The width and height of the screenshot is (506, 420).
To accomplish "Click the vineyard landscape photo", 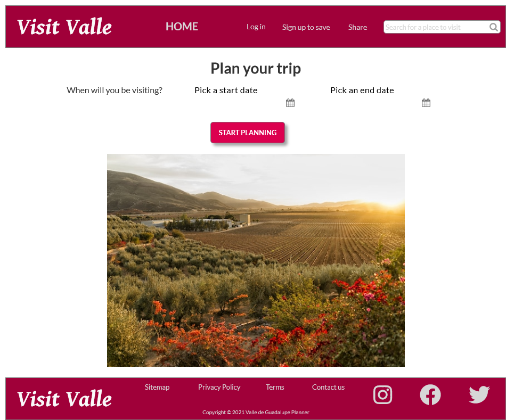I will 256,260.
